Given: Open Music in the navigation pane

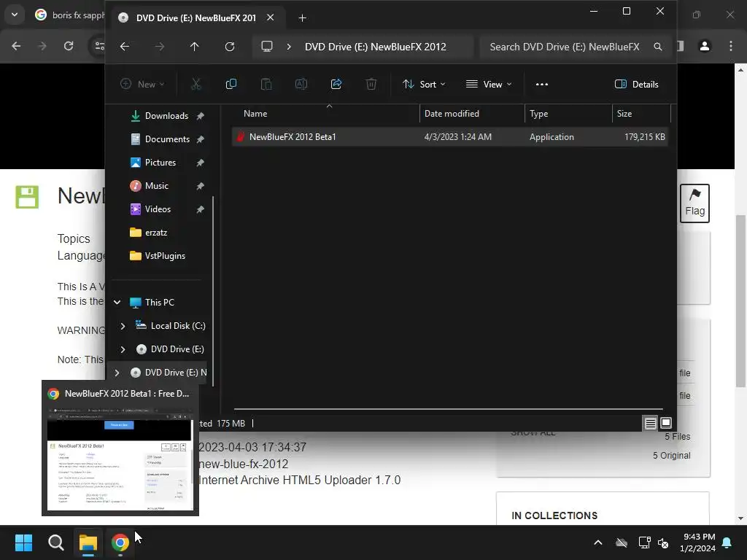Looking at the screenshot, I should click(x=157, y=186).
